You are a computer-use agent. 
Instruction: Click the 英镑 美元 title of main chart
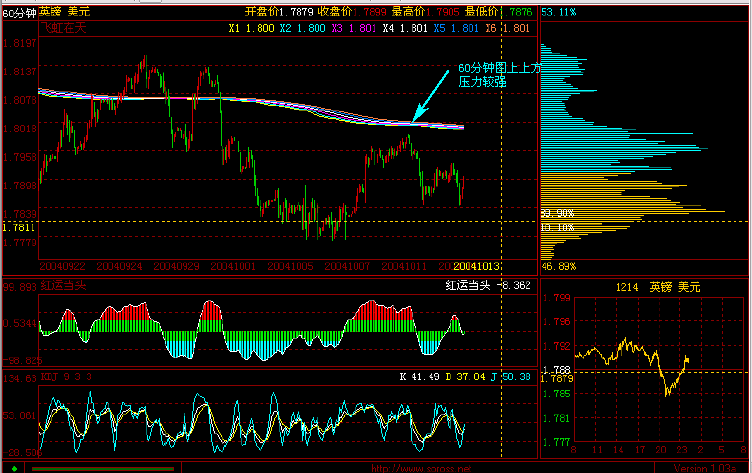(64, 11)
